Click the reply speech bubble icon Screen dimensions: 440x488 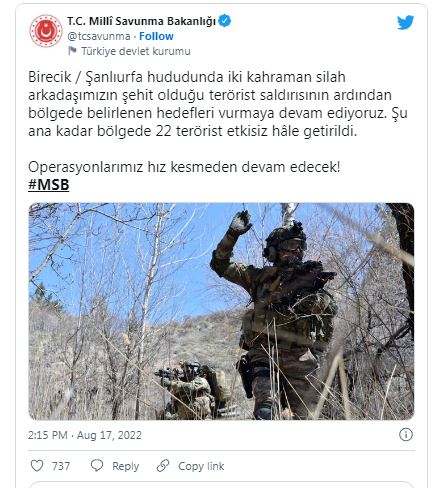97,466
